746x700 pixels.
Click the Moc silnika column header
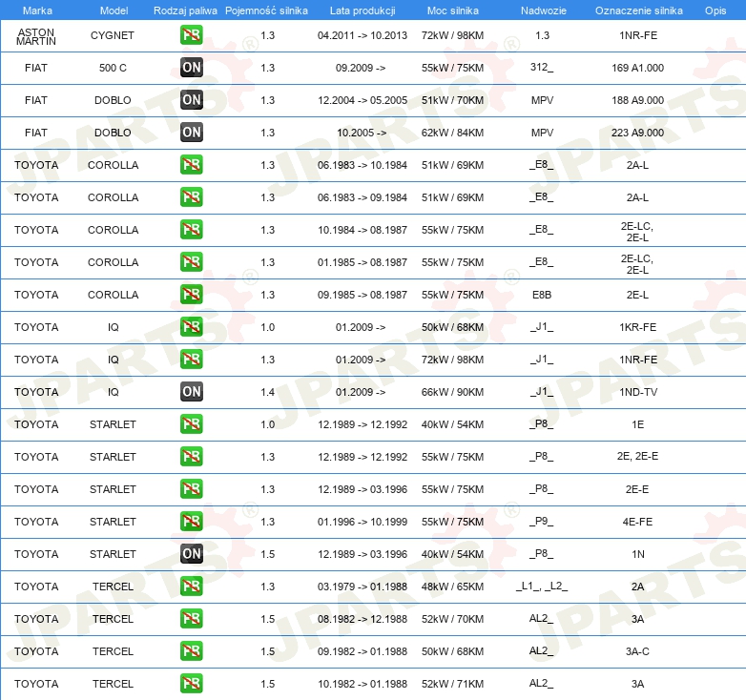[452, 10]
